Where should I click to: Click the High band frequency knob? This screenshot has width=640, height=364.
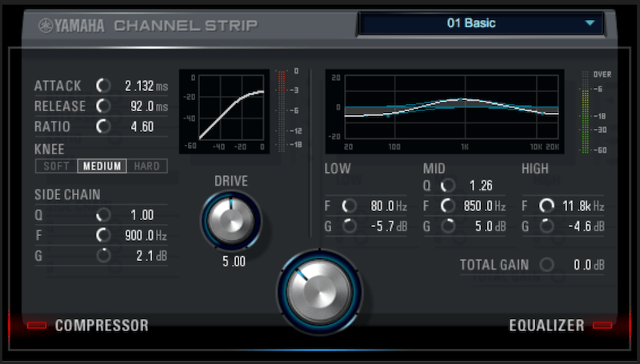pyautogui.click(x=546, y=206)
